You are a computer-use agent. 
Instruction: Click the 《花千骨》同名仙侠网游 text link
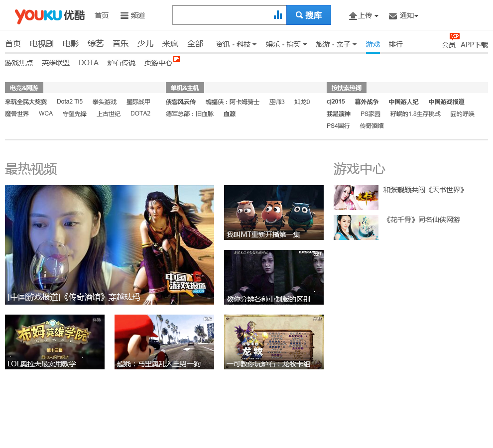pos(423,220)
